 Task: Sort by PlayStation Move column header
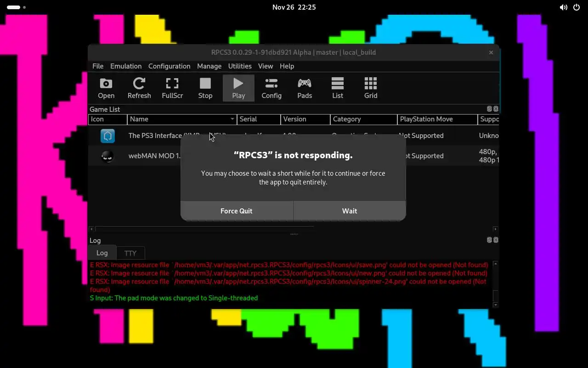click(437, 119)
